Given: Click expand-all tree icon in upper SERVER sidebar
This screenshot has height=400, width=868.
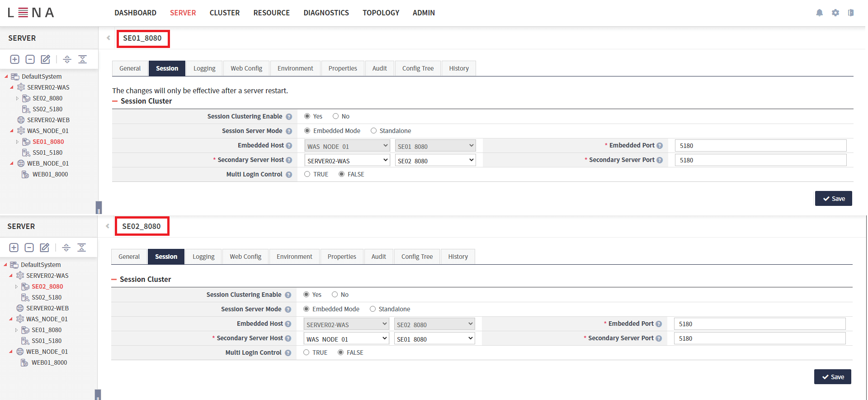Looking at the screenshot, I should point(67,59).
